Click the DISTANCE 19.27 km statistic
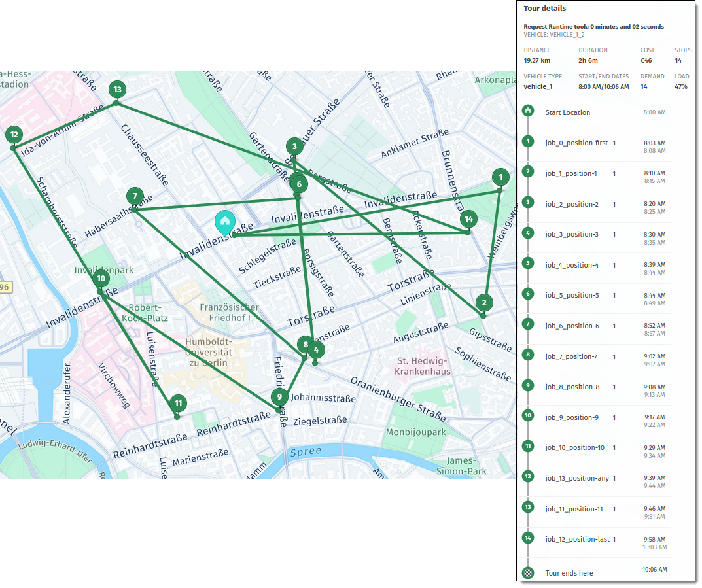Image resolution: width=702 pixels, height=588 pixels. click(536, 56)
